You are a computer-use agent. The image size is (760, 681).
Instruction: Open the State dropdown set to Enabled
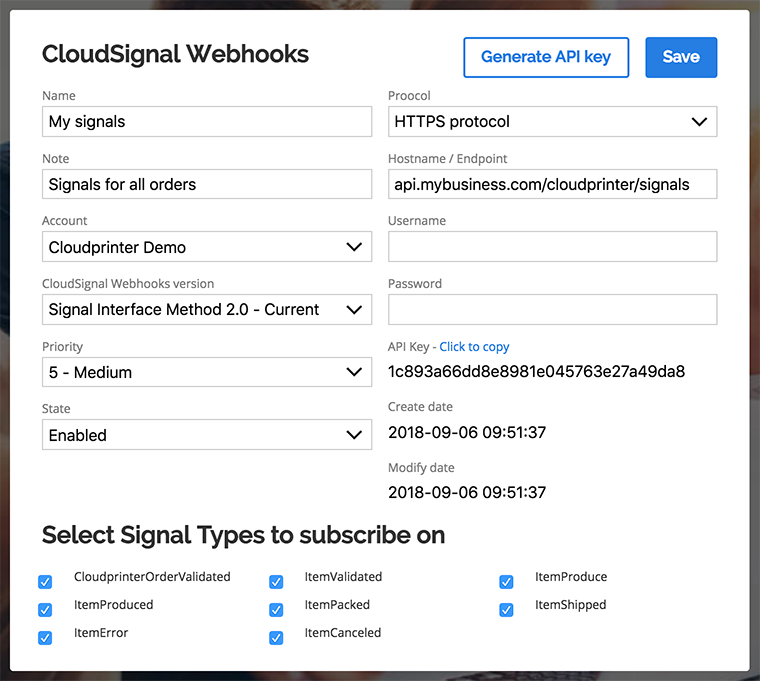(x=207, y=435)
